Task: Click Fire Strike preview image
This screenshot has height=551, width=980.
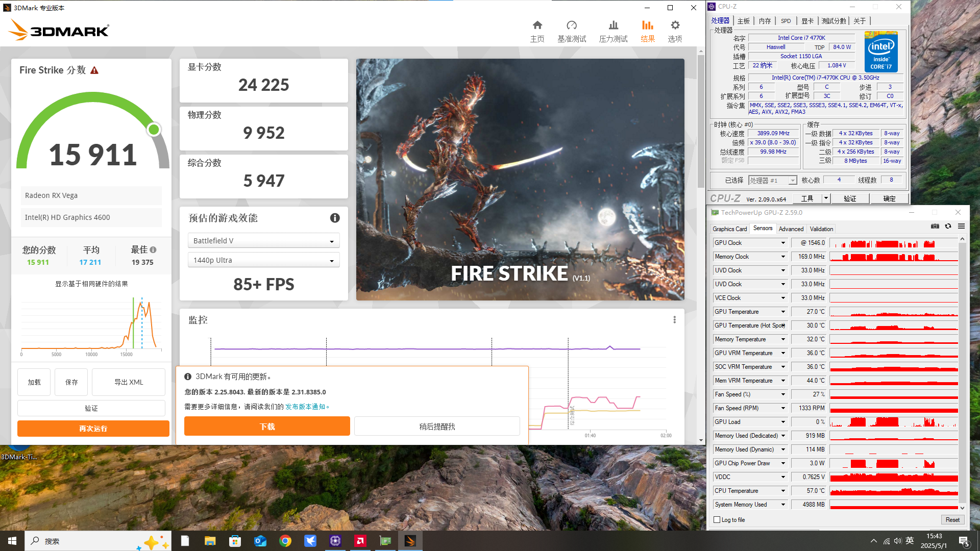Action: [520, 179]
